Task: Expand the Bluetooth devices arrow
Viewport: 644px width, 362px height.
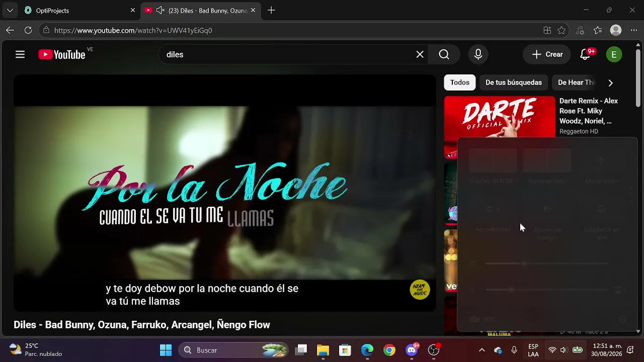Action: (x=559, y=161)
